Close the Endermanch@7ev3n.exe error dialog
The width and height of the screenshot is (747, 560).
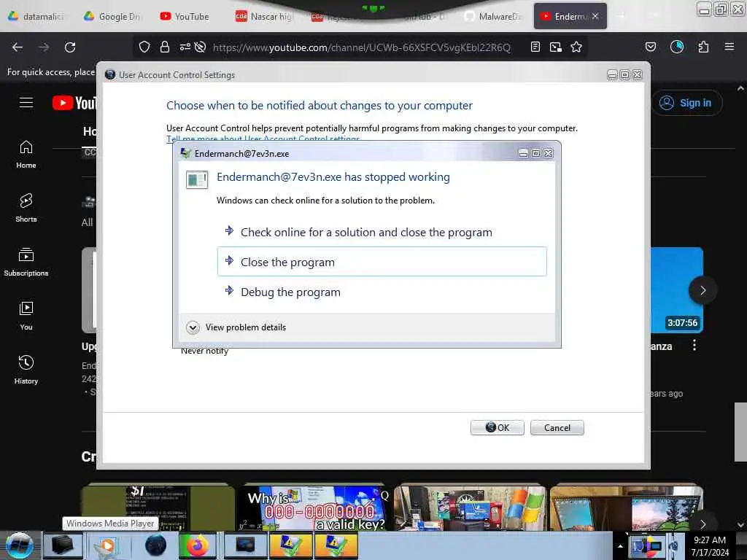[x=549, y=153]
